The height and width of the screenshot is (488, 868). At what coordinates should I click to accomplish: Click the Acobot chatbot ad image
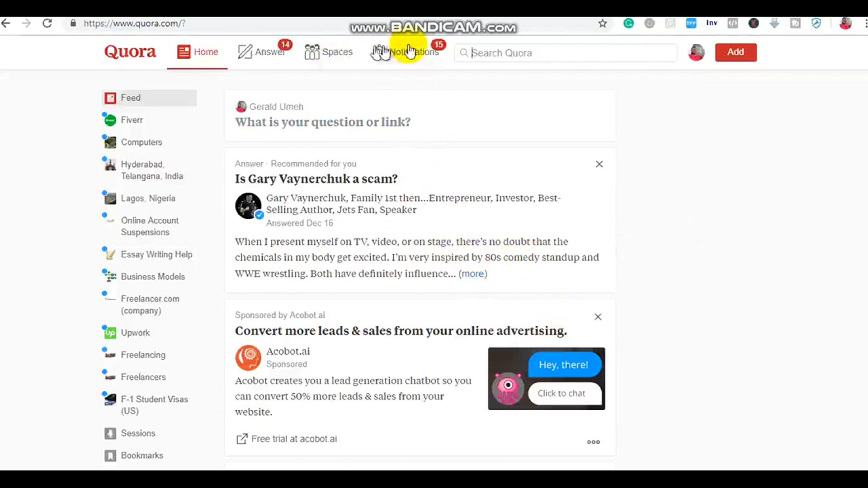coord(546,379)
